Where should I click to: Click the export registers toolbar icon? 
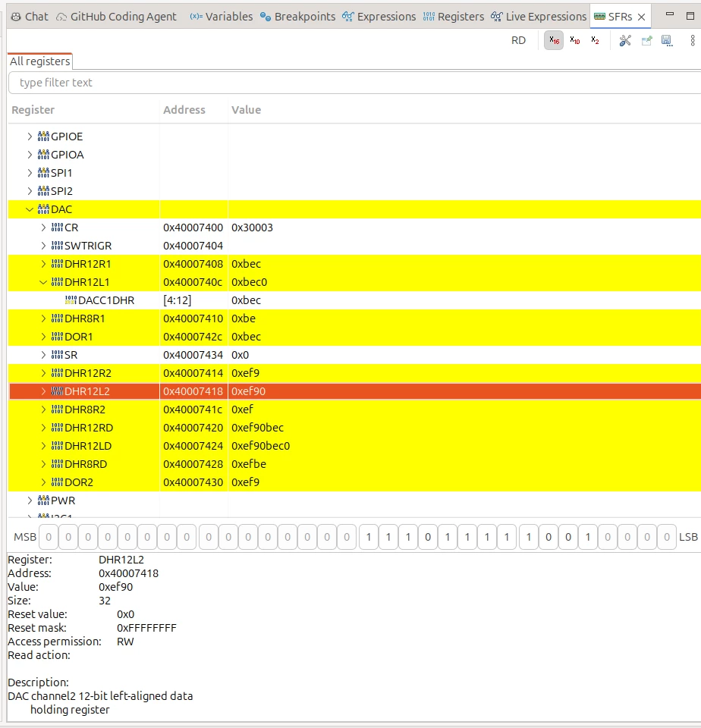[x=646, y=41]
